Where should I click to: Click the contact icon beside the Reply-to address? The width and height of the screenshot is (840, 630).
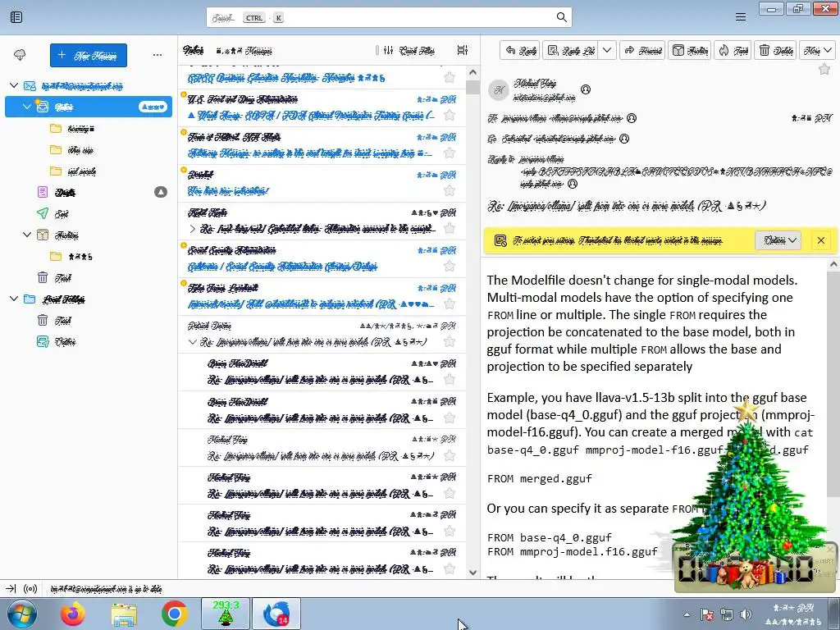[573, 184]
